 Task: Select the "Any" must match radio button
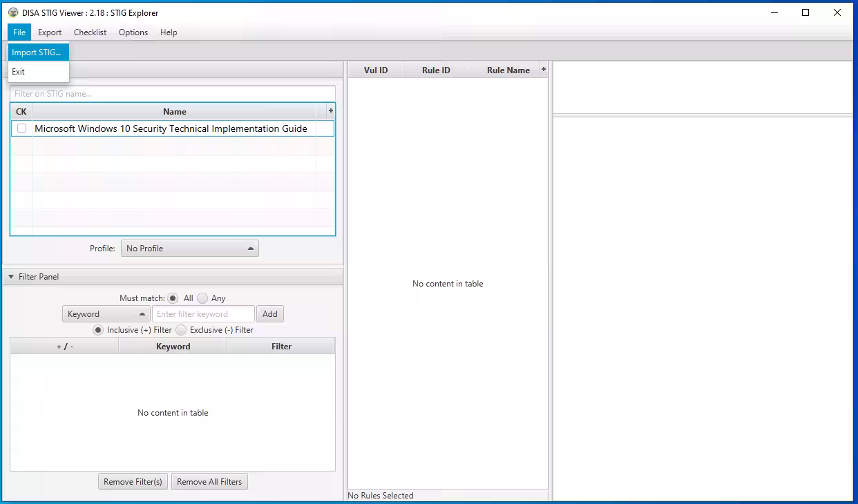(202, 298)
